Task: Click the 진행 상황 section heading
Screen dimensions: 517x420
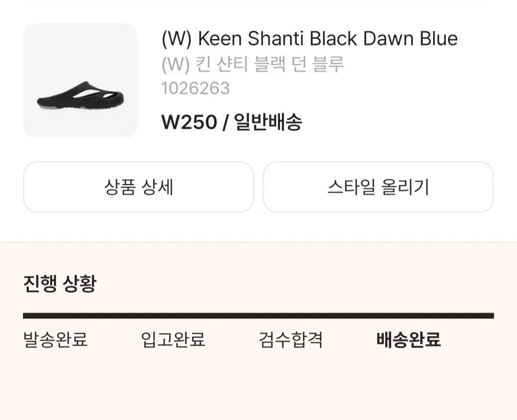Action: click(59, 284)
